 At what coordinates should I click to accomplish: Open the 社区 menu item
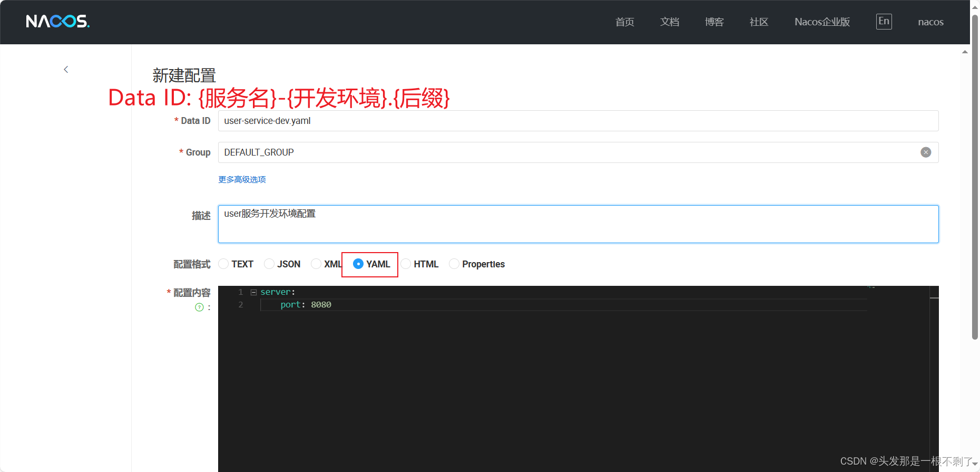pos(759,22)
